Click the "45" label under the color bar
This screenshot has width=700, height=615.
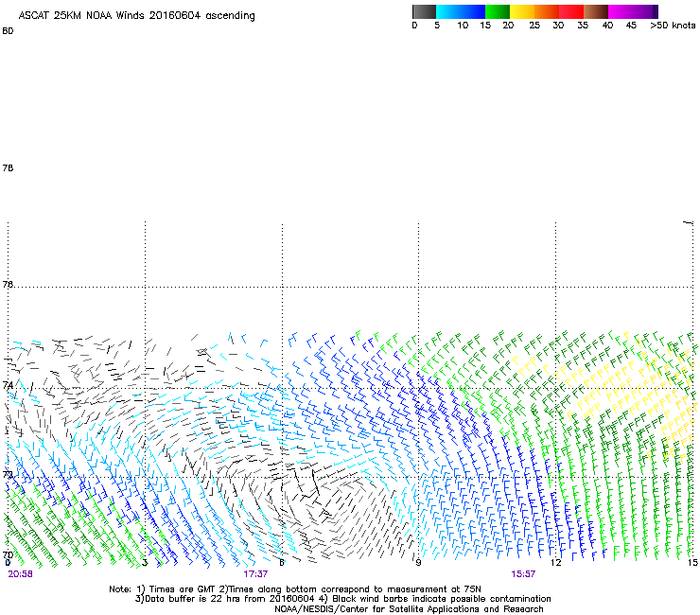point(631,26)
